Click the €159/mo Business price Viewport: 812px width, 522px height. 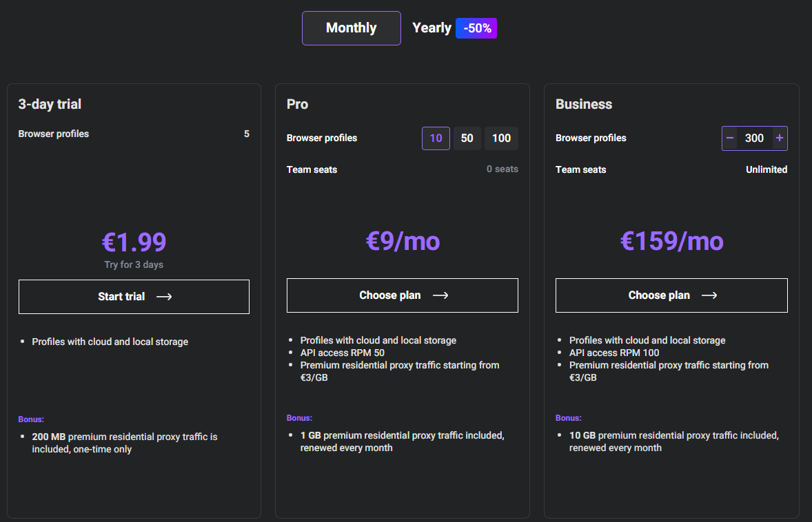pos(671,242)
